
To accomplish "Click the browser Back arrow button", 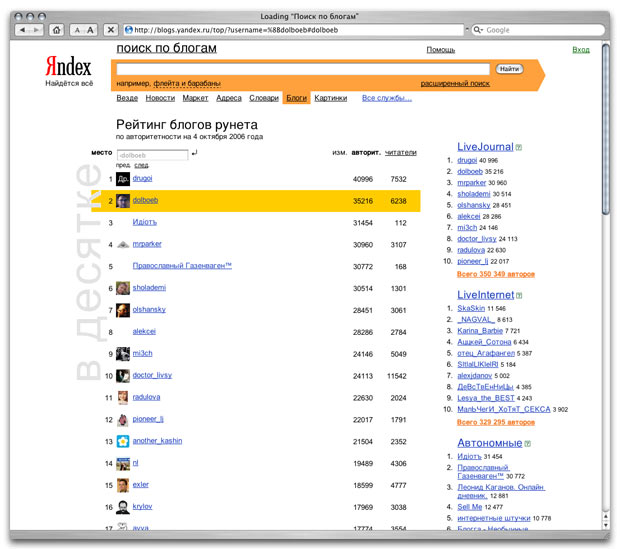I will click(22, 30).
